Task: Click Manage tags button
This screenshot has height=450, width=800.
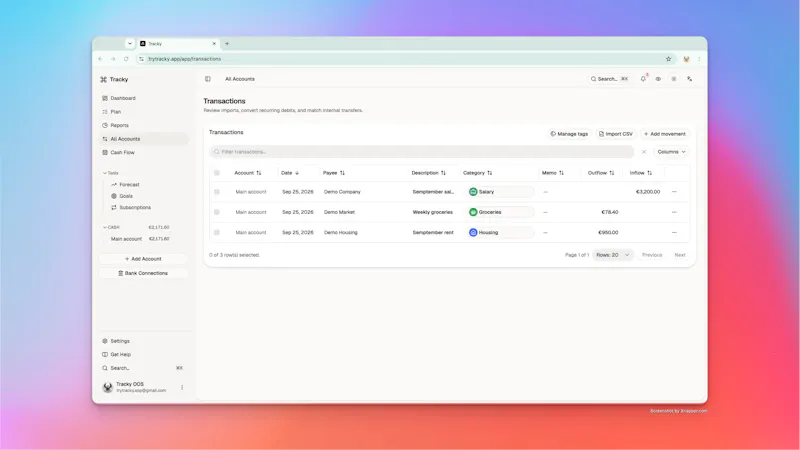Action: [569, 134]
